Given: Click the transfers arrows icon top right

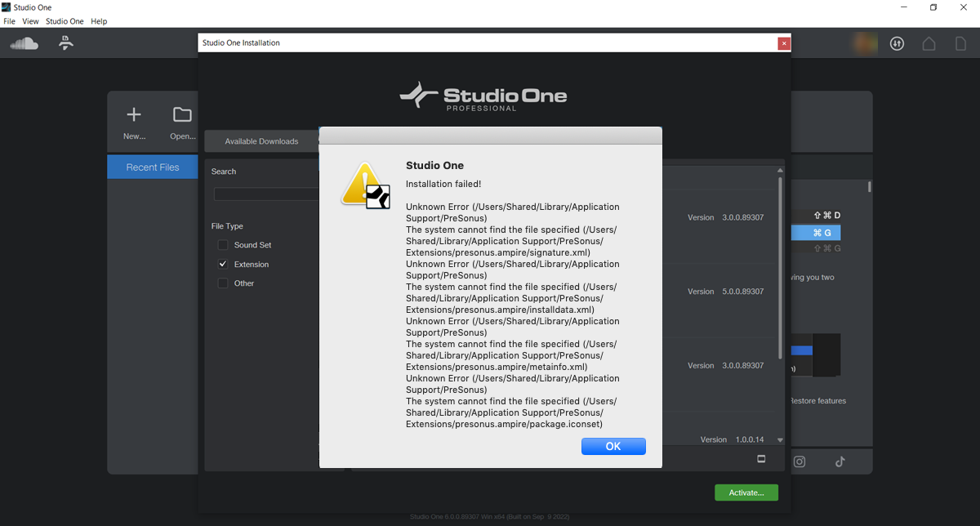Looking at the screenshot, I should tap(897, 44).
